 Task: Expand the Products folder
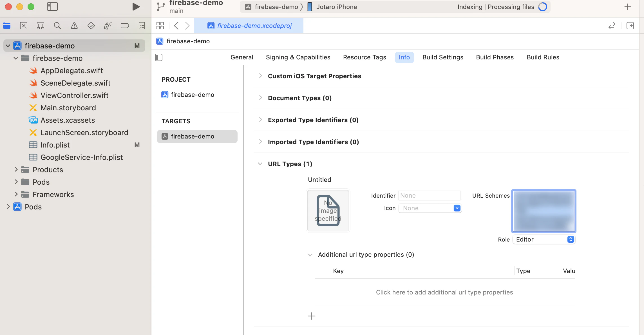coord(16,169)
